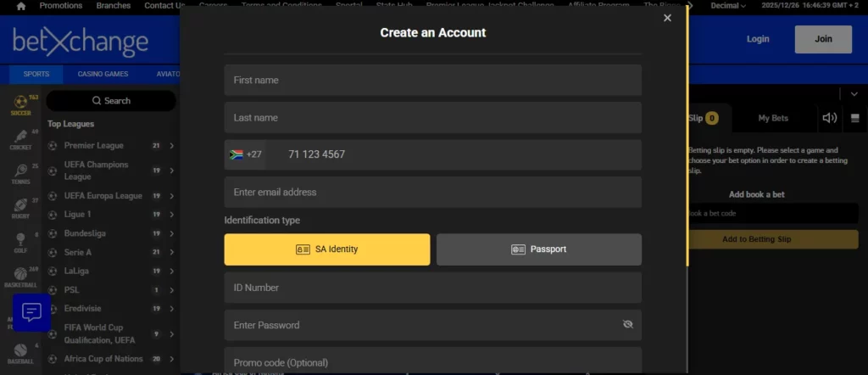
Task: Click the First name input field
Action: tap(432, 80)
